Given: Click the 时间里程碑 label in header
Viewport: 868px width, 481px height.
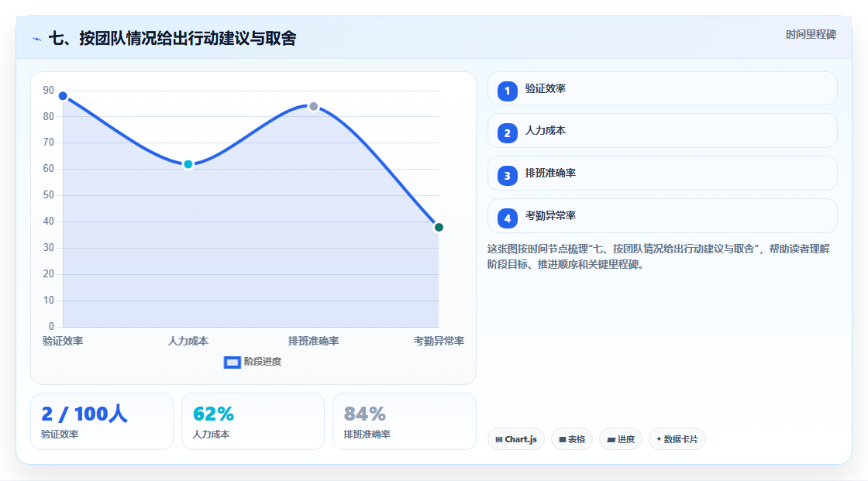Looking at the screenshot, I should coord(811,34).
